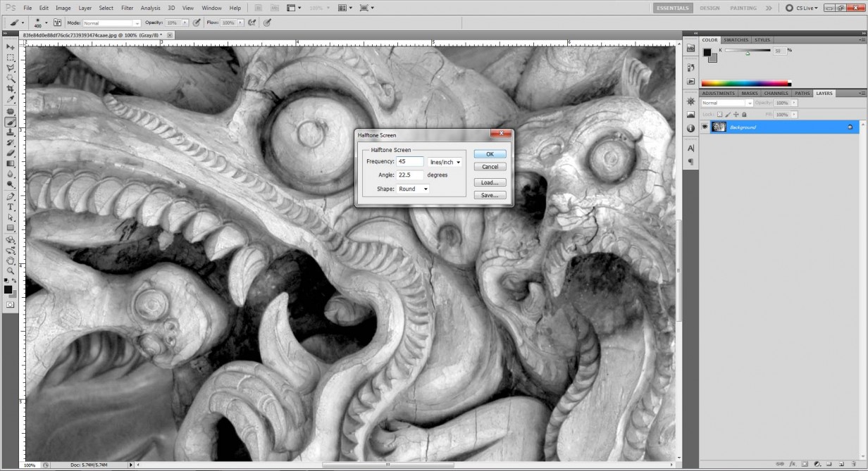
Task: Select the Move tool
Action: (10, 46)
